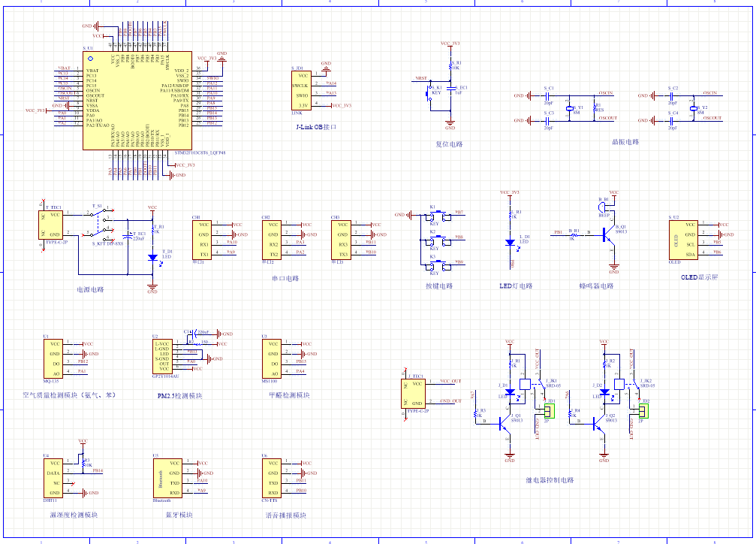The height and width of the screenshot is (544, 756).
Task: Click the MQ-135 air quality sensor block
Action: [x=55, y=358]
